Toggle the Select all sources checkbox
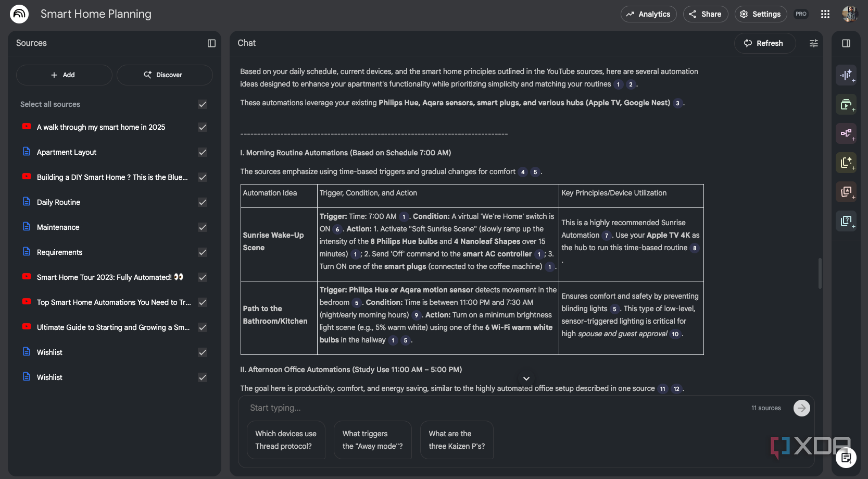This screenshot has width=868, height=479. [x=203, y=104]
